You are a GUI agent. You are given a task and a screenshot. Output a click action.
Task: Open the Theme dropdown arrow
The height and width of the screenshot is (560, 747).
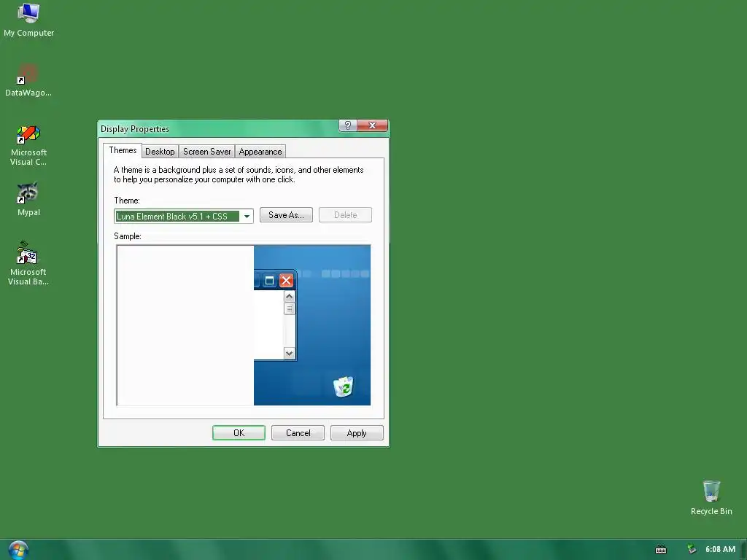(x=247, y=216)
